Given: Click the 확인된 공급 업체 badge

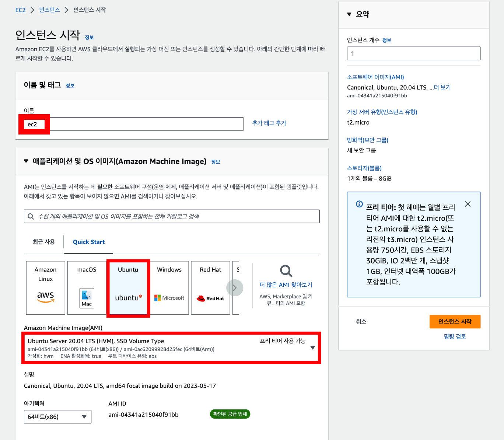Looking at the screenshot, I should click(230, 414).
